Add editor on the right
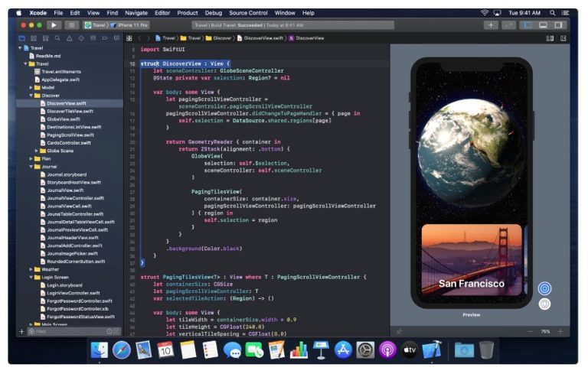Viewport: 588px width, 374px height. pyautogui.click(x=563, y=38)
